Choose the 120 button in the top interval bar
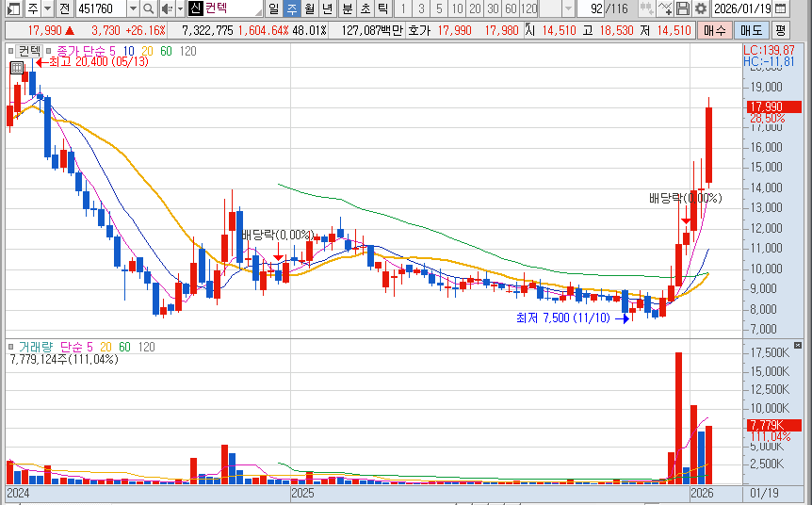The height and width of the screenshot is (505, 812). pyautogui.click(x=528, y=8)
